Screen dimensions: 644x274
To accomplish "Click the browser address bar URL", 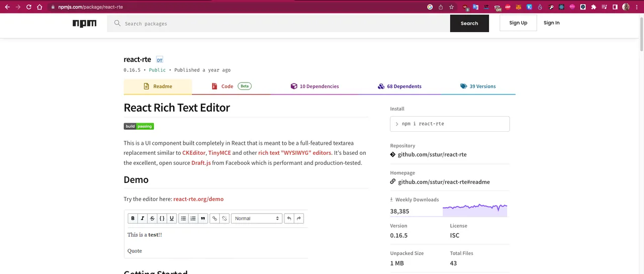I will point(91,7).
